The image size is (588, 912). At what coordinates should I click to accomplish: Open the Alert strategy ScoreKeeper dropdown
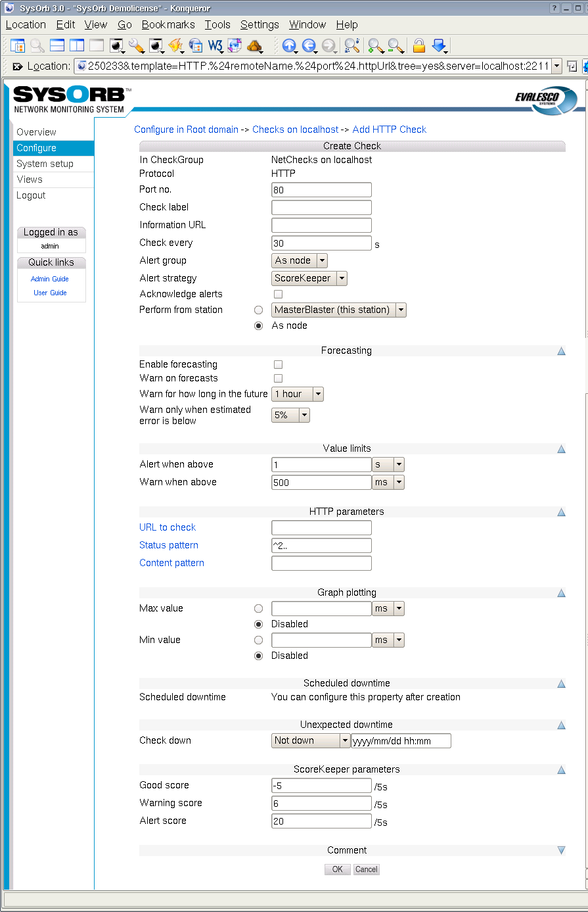[309, 278]
